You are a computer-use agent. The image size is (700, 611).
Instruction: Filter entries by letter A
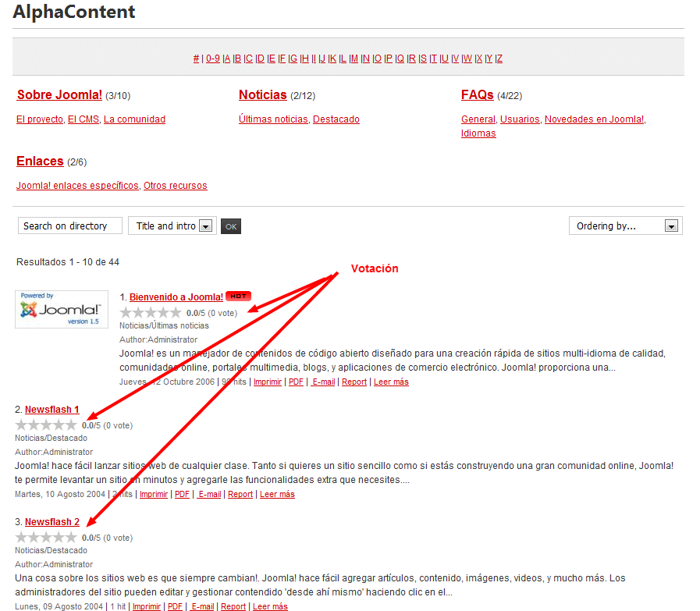[227, 59]
